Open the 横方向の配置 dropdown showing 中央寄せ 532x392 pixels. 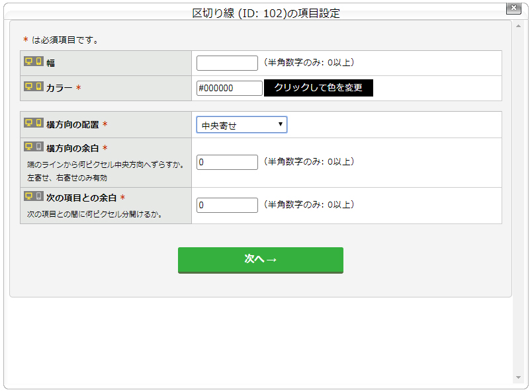tap(242, 125)
